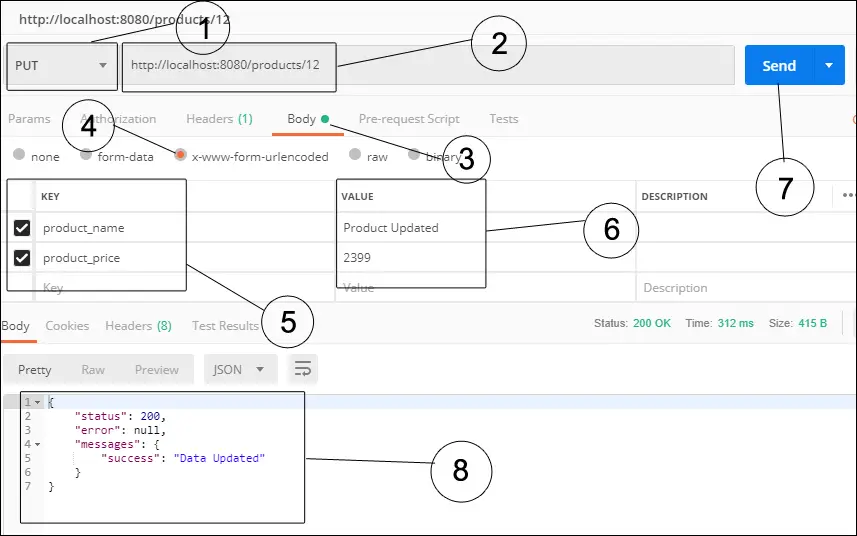
Task: Select x-www-form-urlencoded radio option
Action: pos(180,155)
